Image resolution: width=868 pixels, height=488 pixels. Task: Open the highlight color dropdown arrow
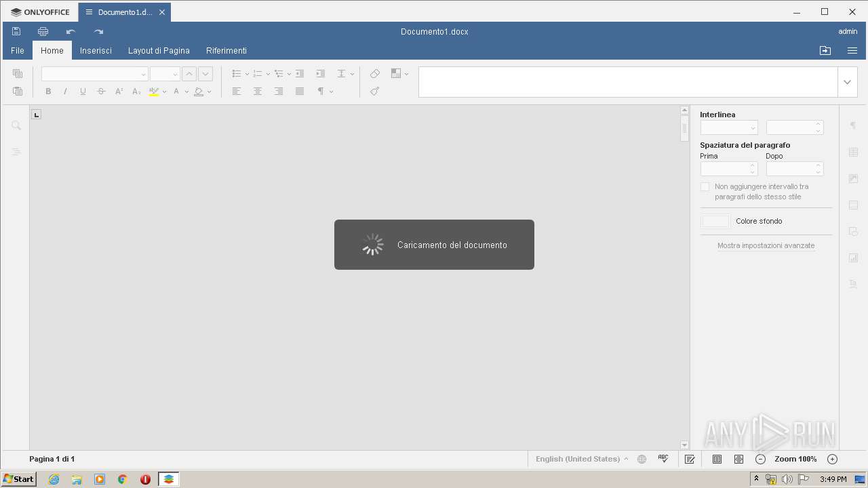(x=164, y=91)
